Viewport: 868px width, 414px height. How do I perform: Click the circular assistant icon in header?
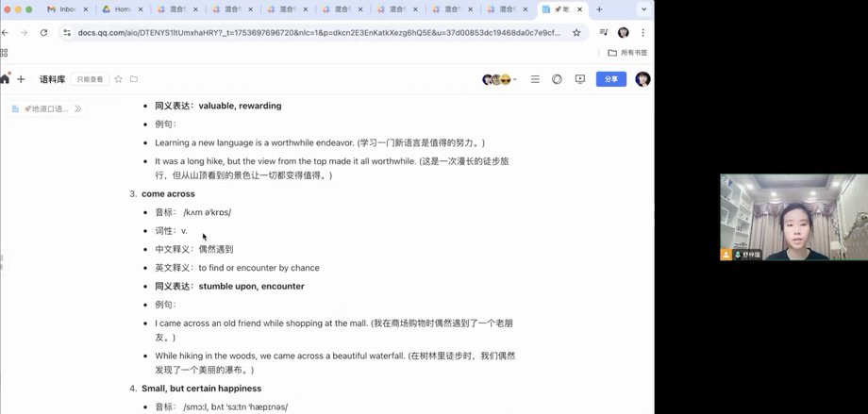(x=557, y=79)
